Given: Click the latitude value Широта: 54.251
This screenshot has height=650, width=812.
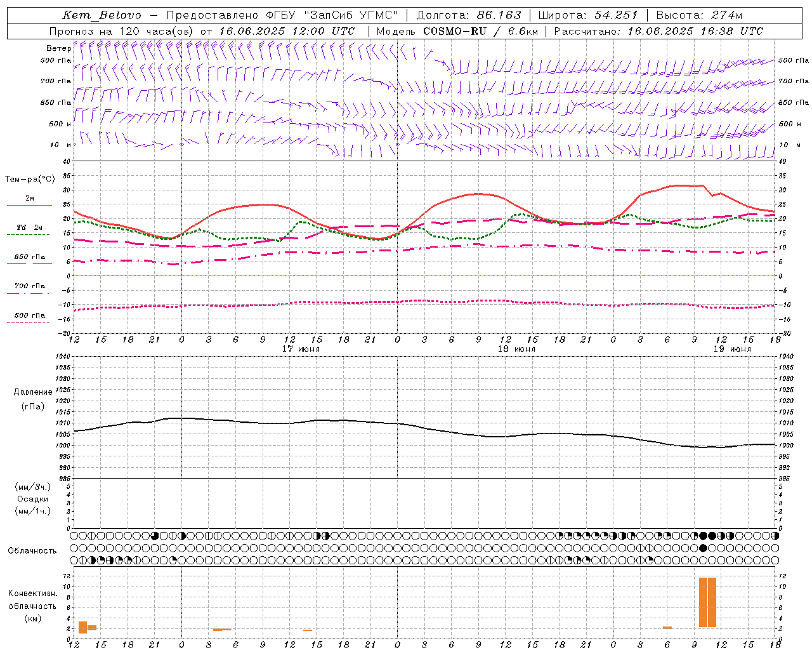Looking at the screenshot, I should click(x=588, y=15).
